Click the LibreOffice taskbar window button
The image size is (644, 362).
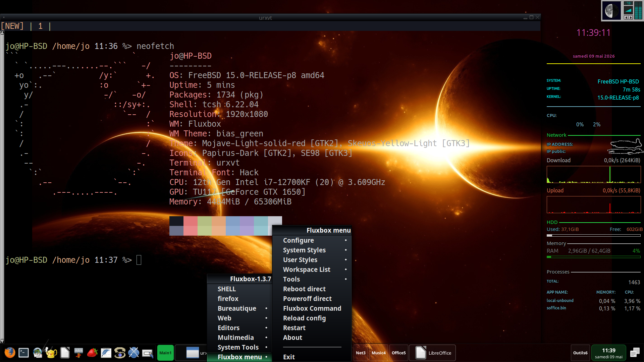tap(432, 353)
